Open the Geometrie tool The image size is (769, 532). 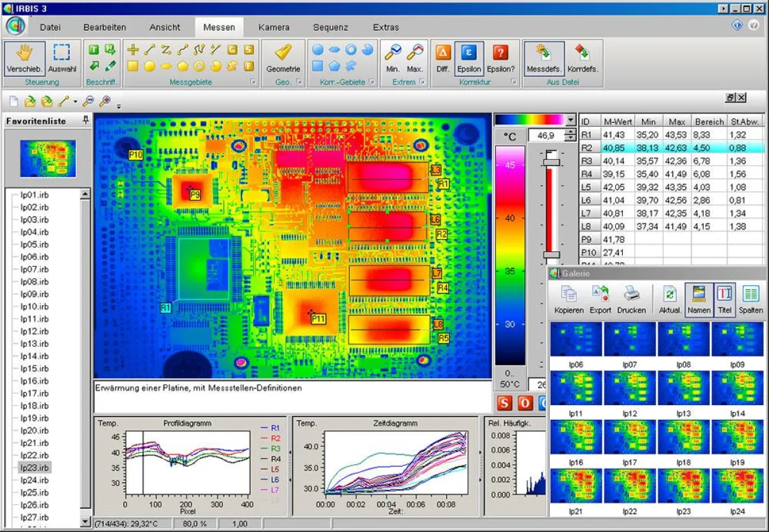(283, 58)
